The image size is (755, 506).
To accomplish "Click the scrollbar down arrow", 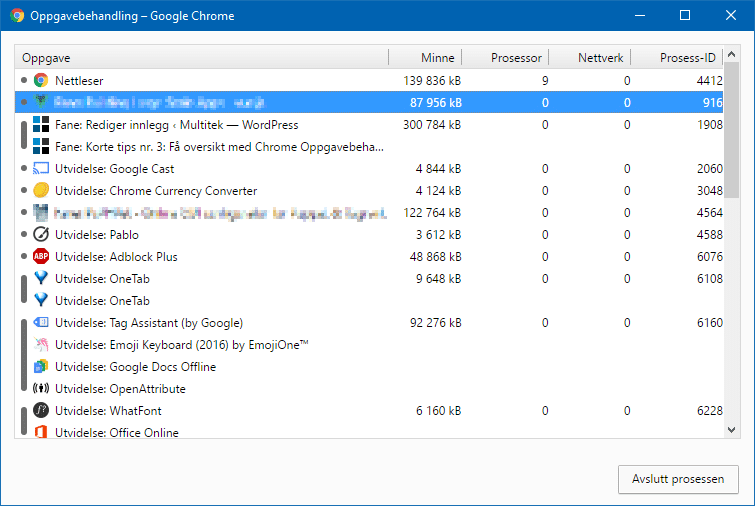I will click(731, 429).
